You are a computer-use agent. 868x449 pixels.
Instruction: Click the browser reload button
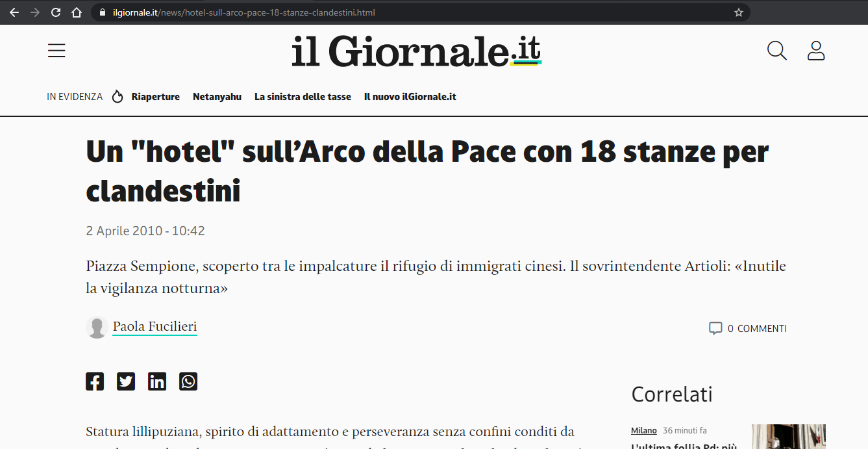coord(56,12)
